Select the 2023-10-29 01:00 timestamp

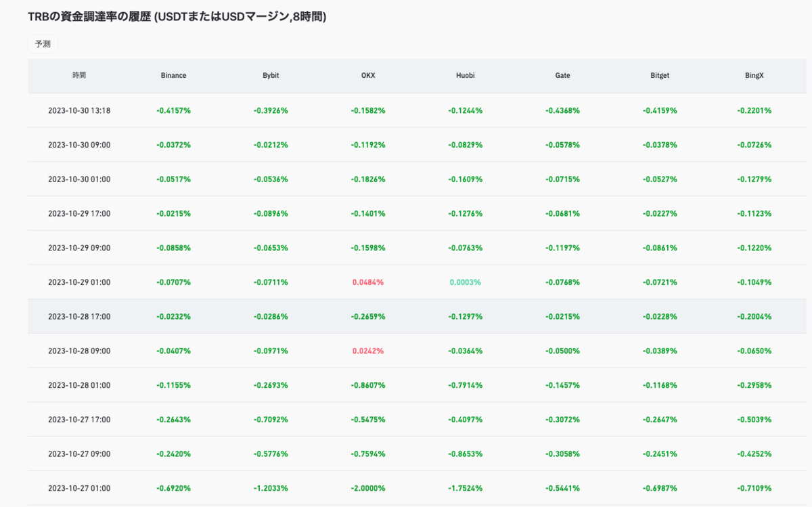pyautogui.click(x=79, y=282)
